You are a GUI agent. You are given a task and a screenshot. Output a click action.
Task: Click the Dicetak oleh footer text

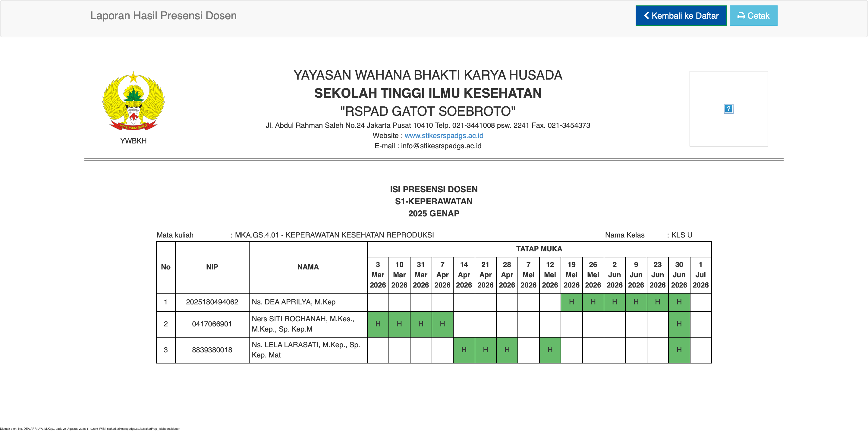(x=90, y=429)
